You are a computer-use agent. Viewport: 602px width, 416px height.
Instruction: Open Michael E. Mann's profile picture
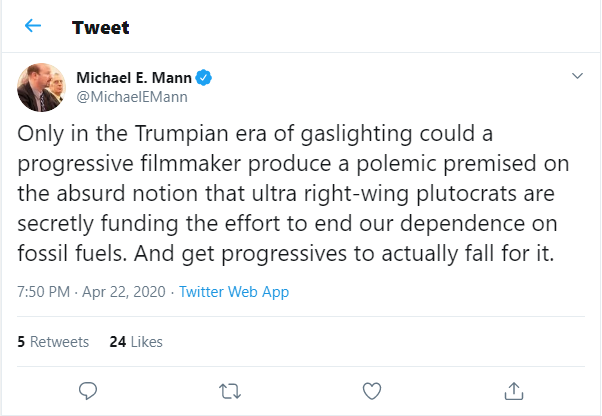42,88
